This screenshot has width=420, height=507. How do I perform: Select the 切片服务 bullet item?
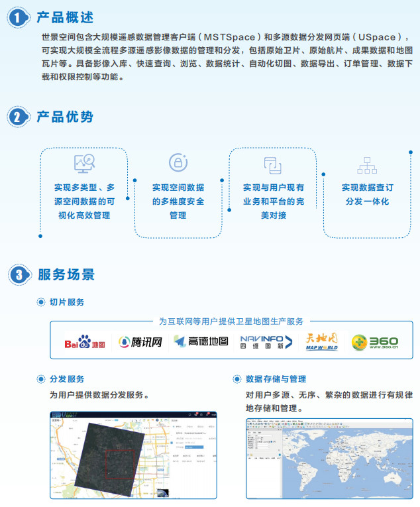click(x=67, y=302)
